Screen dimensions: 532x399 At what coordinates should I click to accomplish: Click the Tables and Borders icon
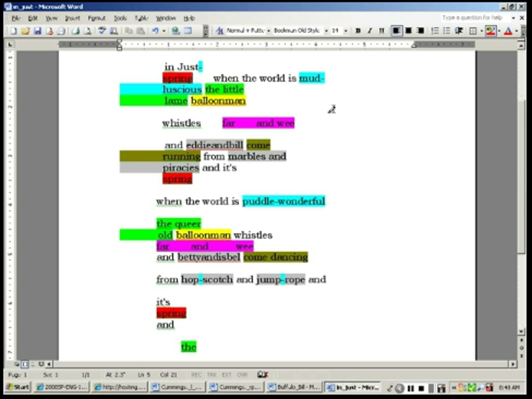pyautogui.click(x=188, y=31)
